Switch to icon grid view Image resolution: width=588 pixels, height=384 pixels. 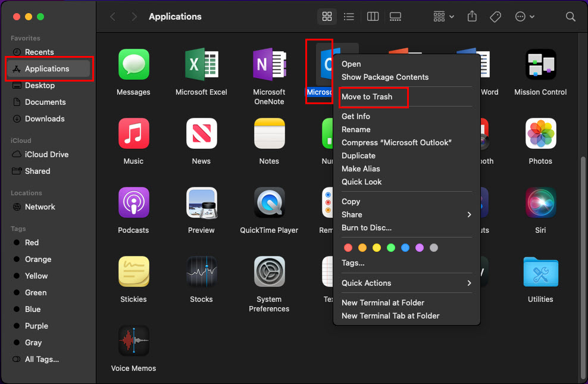[327, 17]
